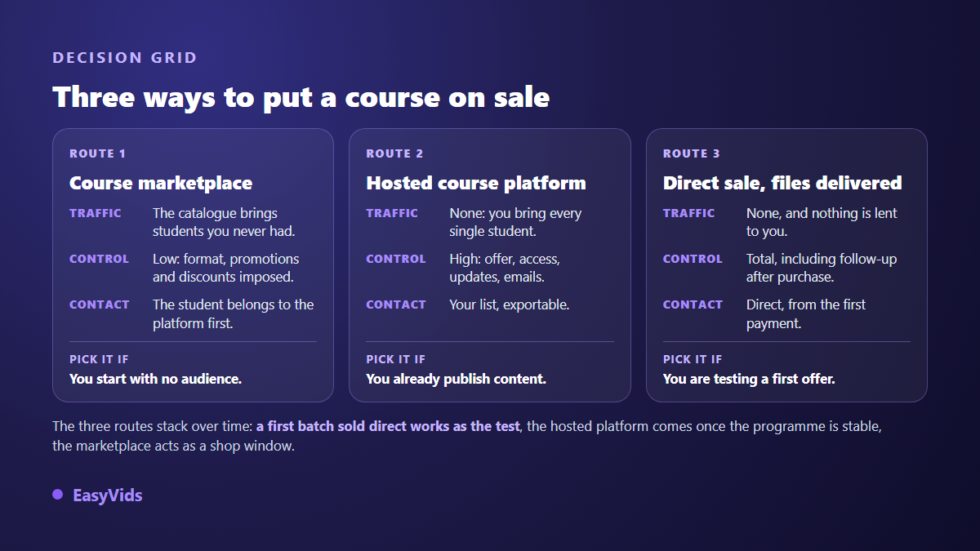Click PICK IT IF label in Direct sale card
Image resolution: width=980 pixels, height=551 pixels.
coord(693,359)
